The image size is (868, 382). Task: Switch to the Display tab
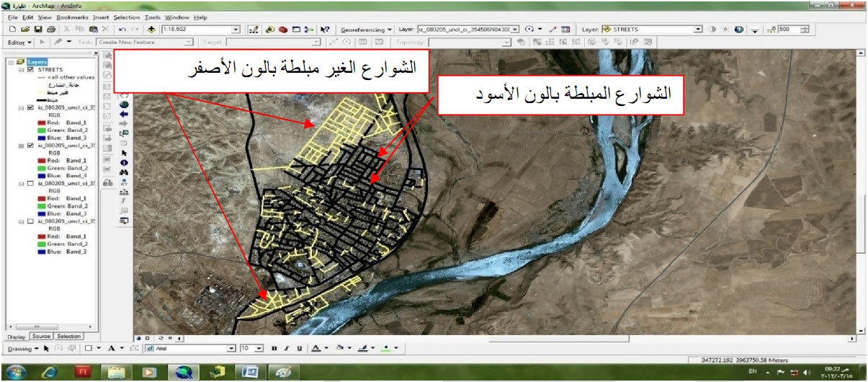click(17, 337)
